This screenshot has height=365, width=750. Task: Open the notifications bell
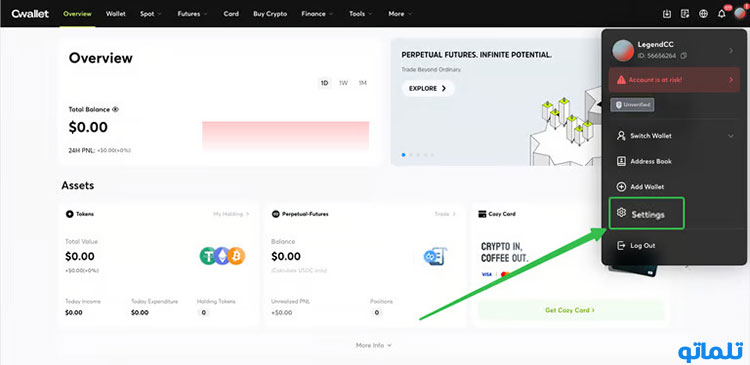pyautogui.click(x=721, y=14)
